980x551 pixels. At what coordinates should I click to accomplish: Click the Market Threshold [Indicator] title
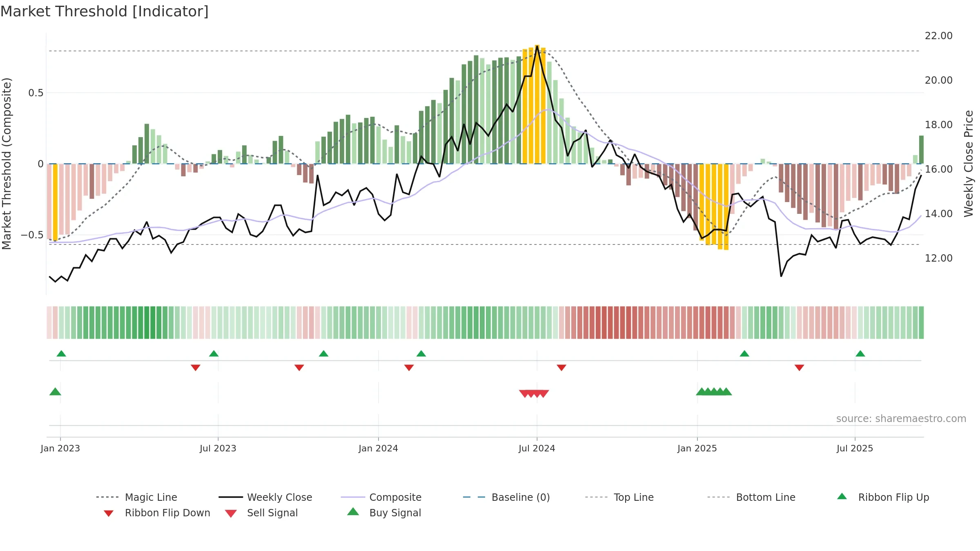tap(105, 11)
